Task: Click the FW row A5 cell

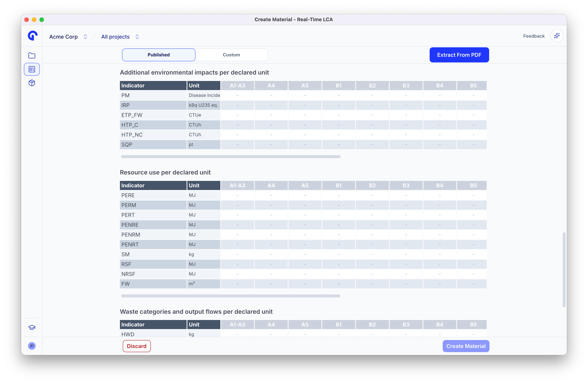Action: click(305, 284)
